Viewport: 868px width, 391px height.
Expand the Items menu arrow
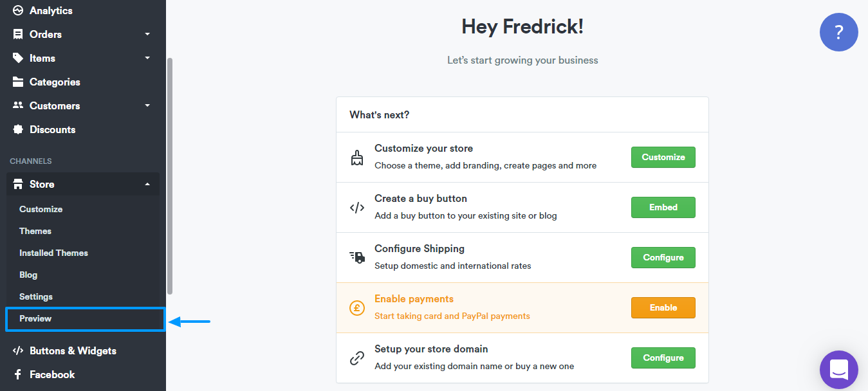coord(147,58)
